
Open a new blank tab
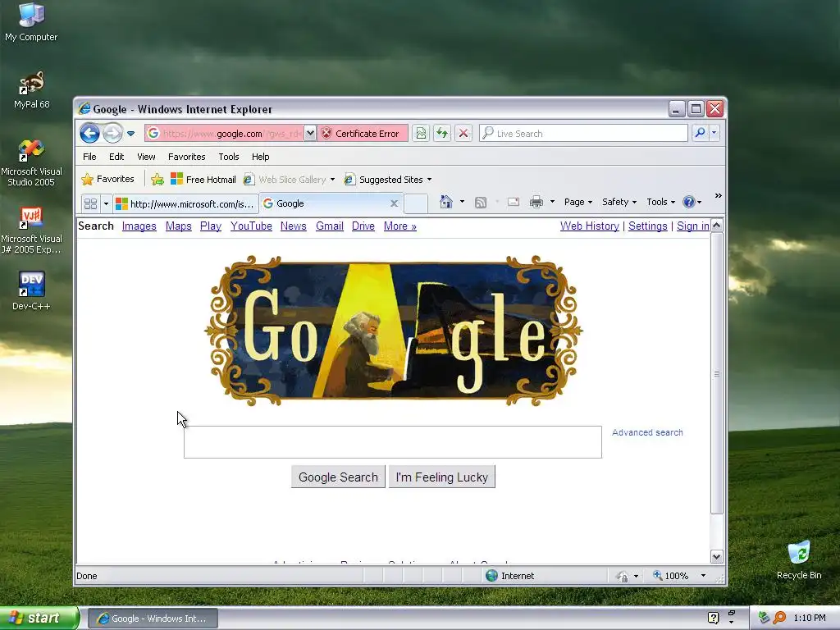pos(416,204)
